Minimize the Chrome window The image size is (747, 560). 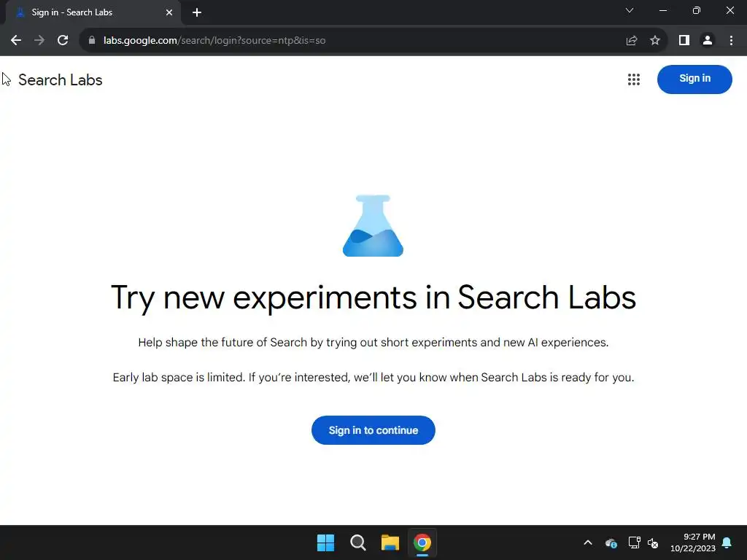663,10
